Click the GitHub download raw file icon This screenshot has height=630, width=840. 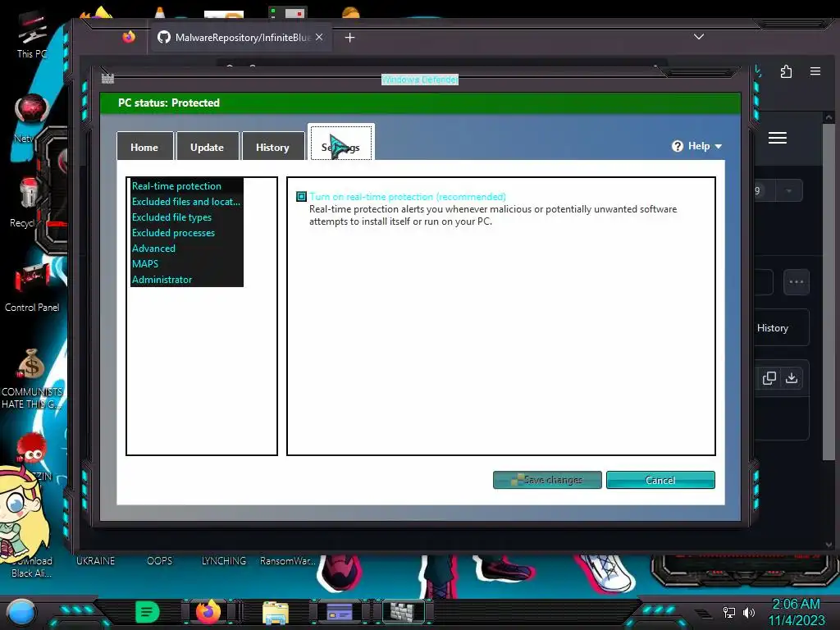pyautogui.click(x=792, y=378)
